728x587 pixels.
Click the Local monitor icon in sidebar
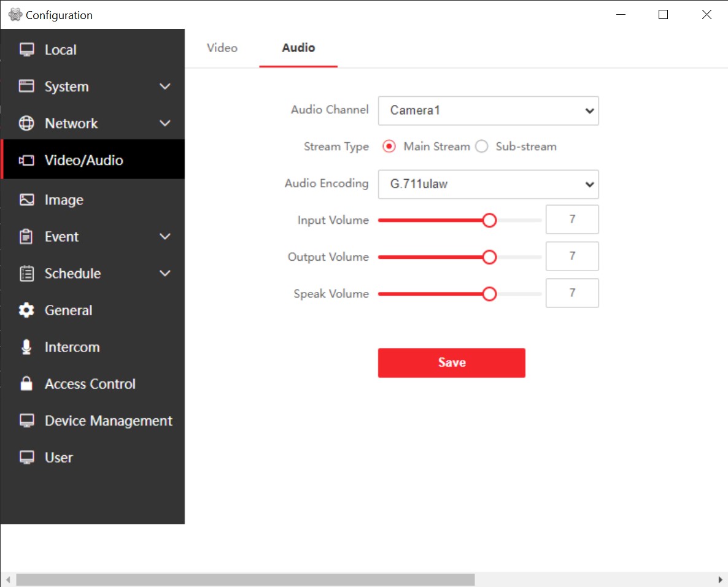[26, 49]
